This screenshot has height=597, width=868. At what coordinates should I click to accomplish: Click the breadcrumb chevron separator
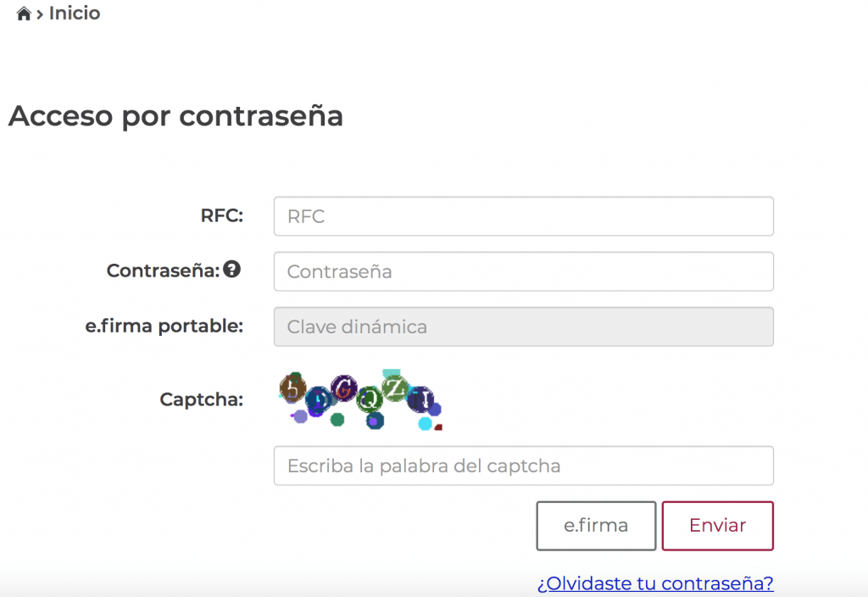[40, 14]
